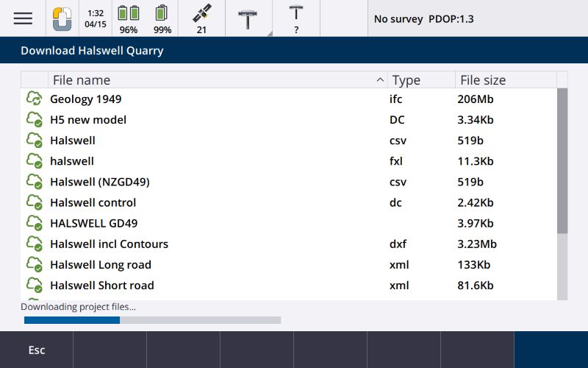This screenshot has width=588, height=368.
Task: Click cloud status icon for H5 new model
Action: [x=34, y=119]
